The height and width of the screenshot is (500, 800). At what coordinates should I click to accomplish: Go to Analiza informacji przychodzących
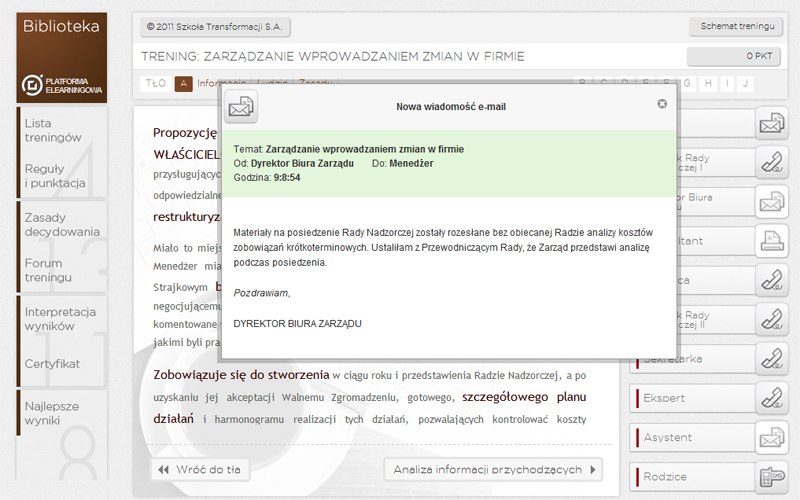(x=493, y=469)
